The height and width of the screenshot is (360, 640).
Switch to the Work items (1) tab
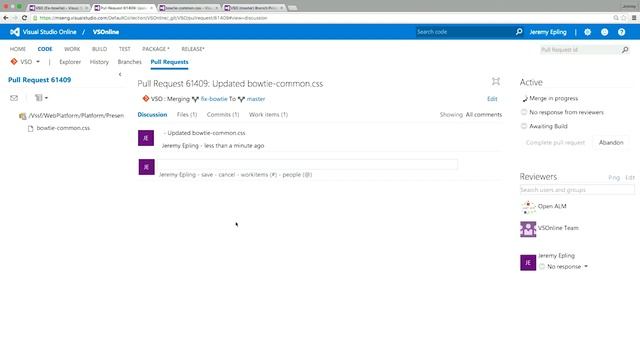(x=268, y=115)
